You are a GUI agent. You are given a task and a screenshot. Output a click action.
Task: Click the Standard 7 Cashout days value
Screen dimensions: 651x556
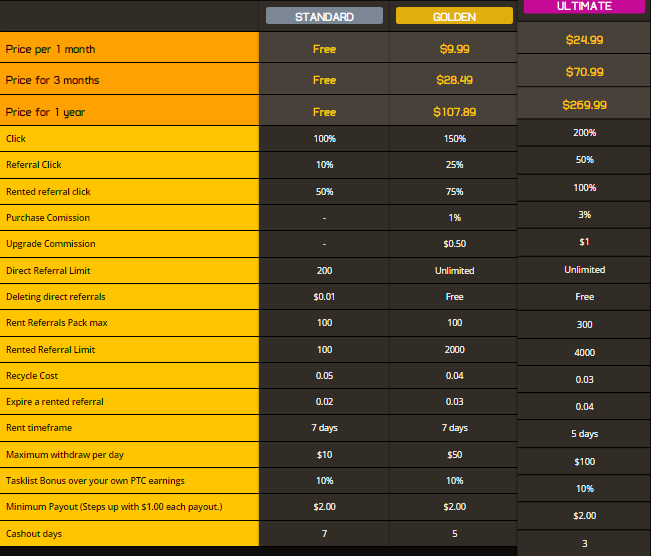tap(324, 534)
